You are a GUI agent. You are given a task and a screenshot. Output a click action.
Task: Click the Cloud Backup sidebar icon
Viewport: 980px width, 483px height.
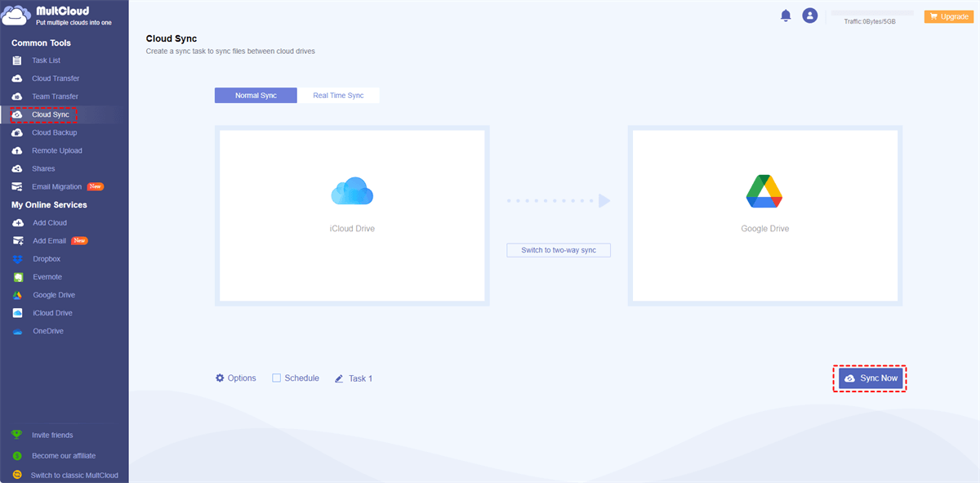17,132
